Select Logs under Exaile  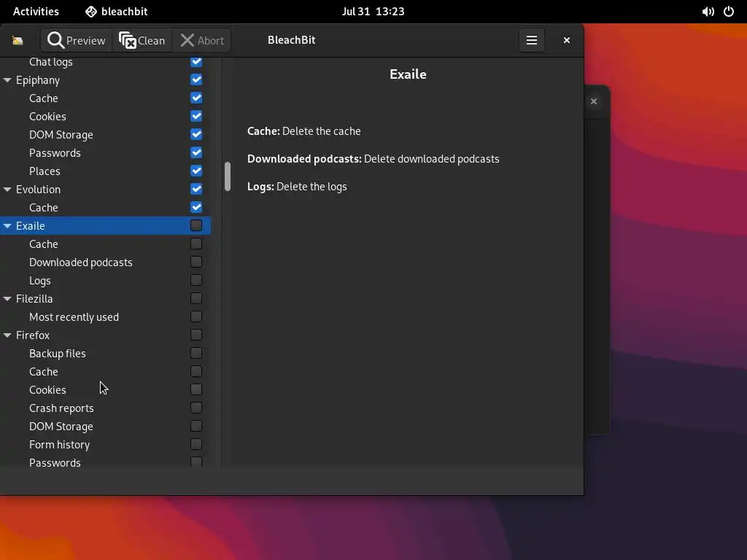(x=105, y=281)
